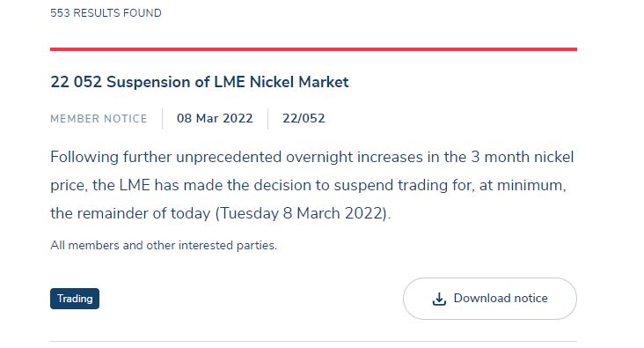This screenshot has width=644, height=348.
Task: Click the 553 RESULTS FOUND text
Action: pyautogui.click(x=106, y=13)
